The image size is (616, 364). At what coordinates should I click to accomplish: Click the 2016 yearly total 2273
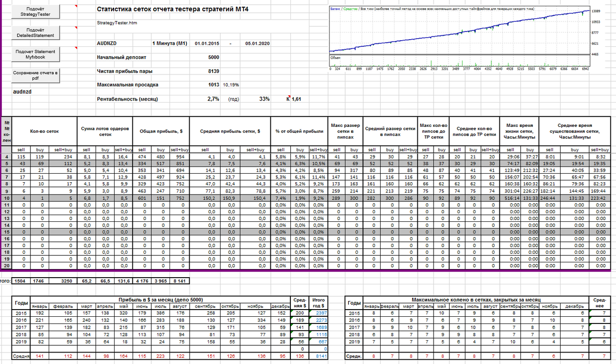319,320
